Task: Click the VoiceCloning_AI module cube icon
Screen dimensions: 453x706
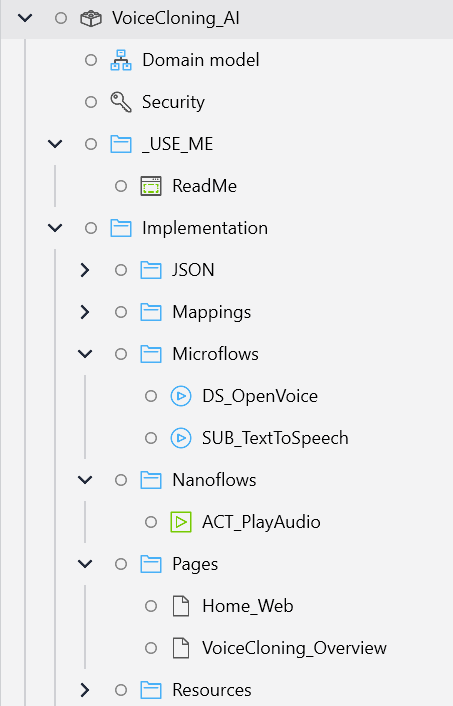Action: [x=91, y=18]
